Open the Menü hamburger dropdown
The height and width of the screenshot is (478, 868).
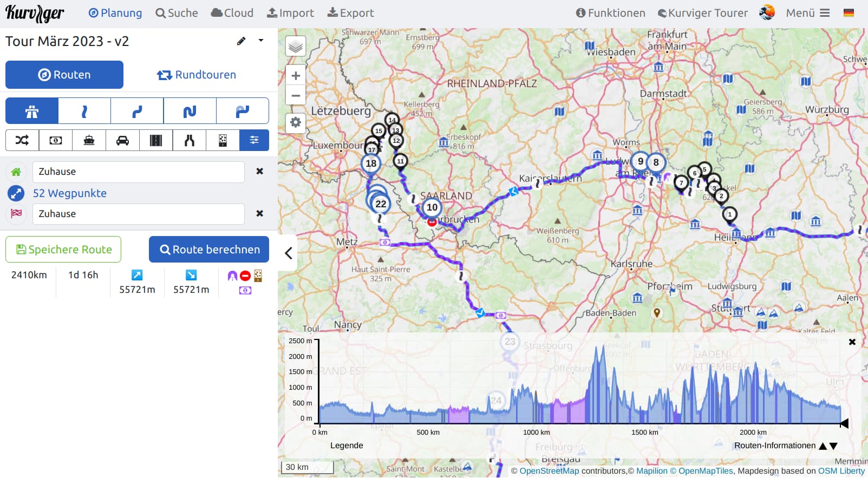coord(807,13)
